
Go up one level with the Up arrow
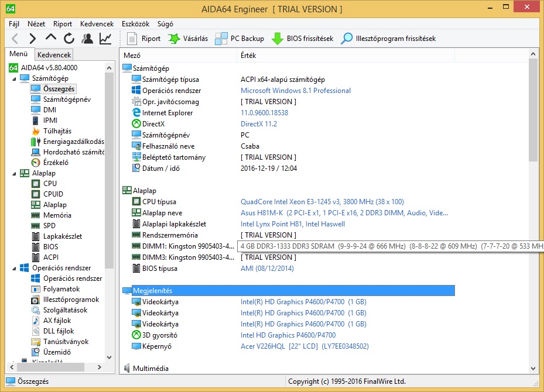(x=51, y=37)
